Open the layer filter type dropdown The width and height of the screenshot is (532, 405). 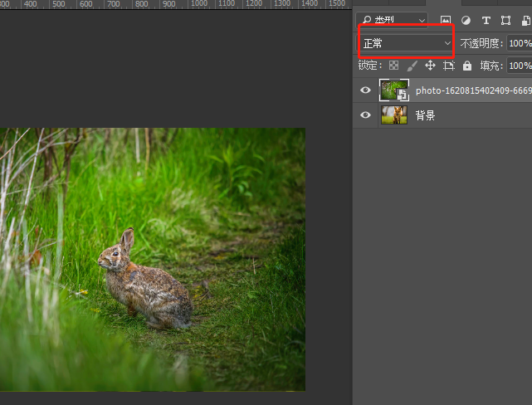pos(392,20)
